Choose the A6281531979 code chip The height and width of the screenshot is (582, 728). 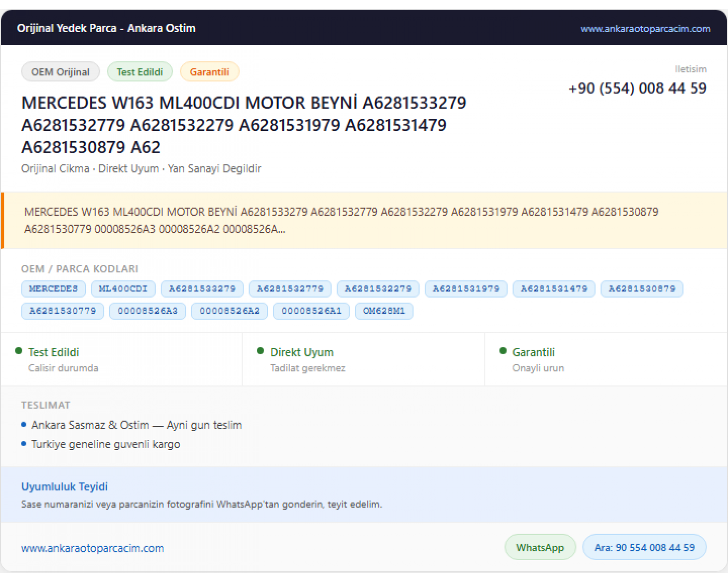(466, 289)
